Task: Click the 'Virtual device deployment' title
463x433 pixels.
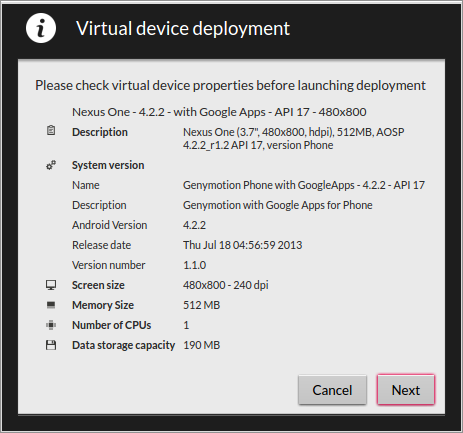Action: tap(183, 28)
